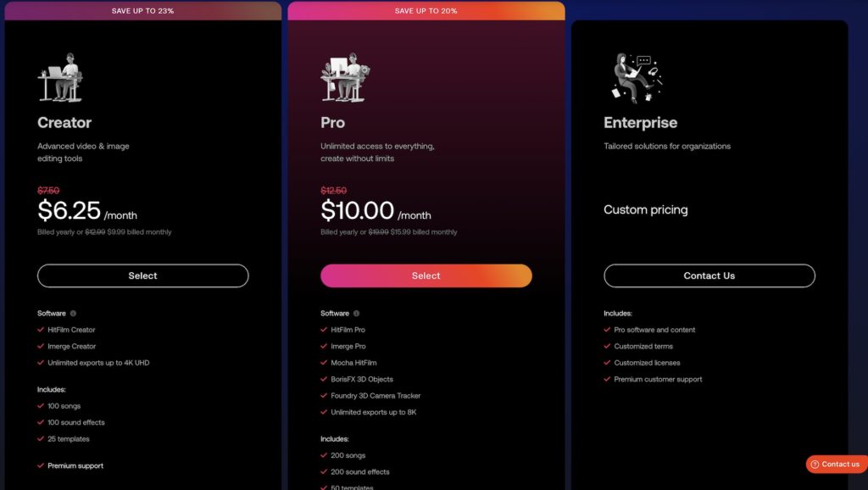Click the Enterprise plan heading
This screenshot has width=868, height=490.
tap(641, 122)
